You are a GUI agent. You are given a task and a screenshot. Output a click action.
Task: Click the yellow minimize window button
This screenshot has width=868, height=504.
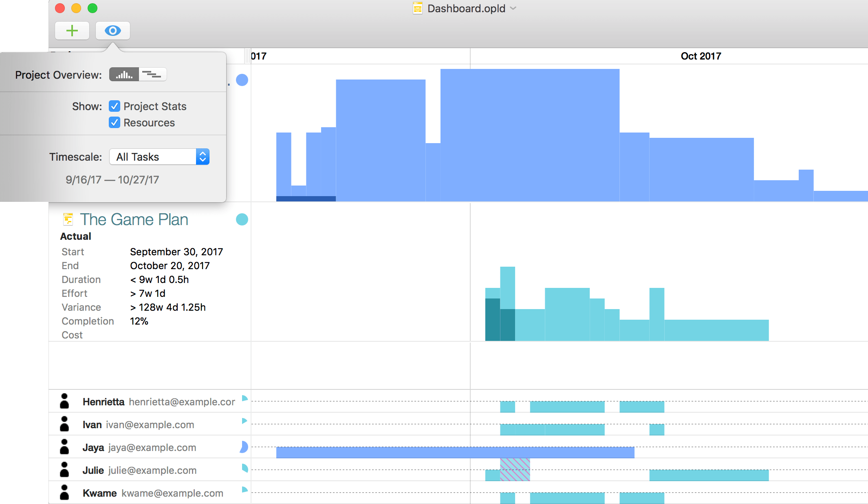click(76, 8)
